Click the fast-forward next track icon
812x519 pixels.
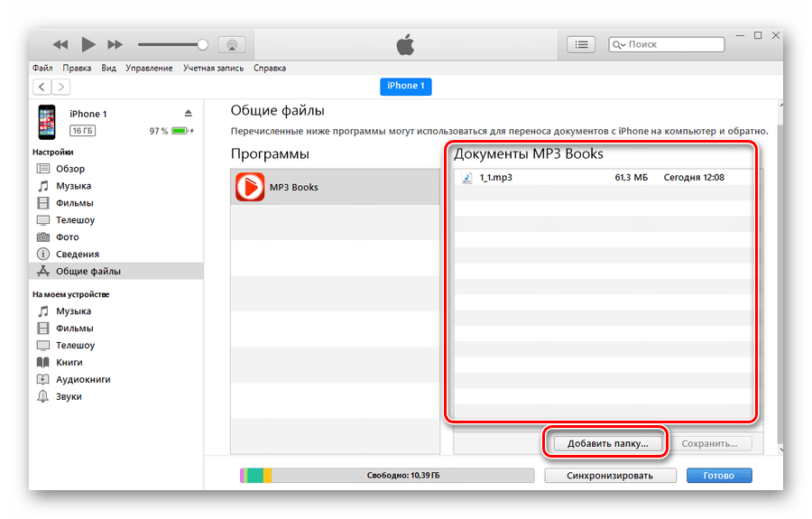pos(115,44)
